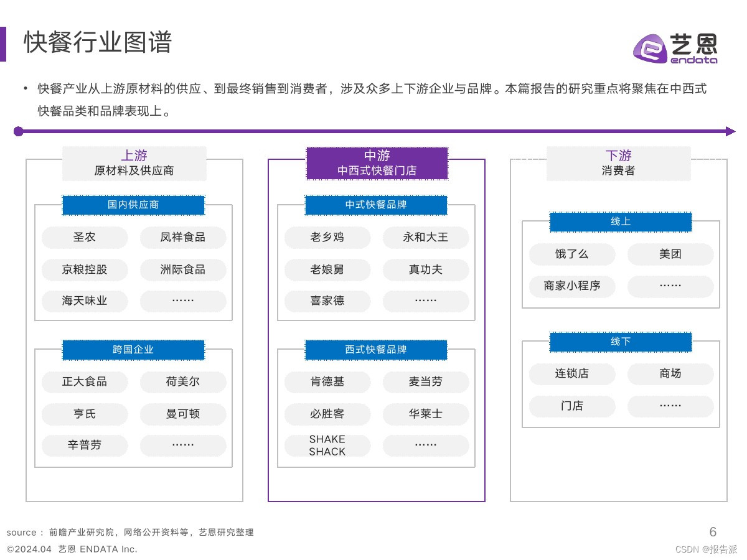Click the ellipsis pill in 国内供应商 group
Viewport: 747px width, 560px height.
point(183,301)
